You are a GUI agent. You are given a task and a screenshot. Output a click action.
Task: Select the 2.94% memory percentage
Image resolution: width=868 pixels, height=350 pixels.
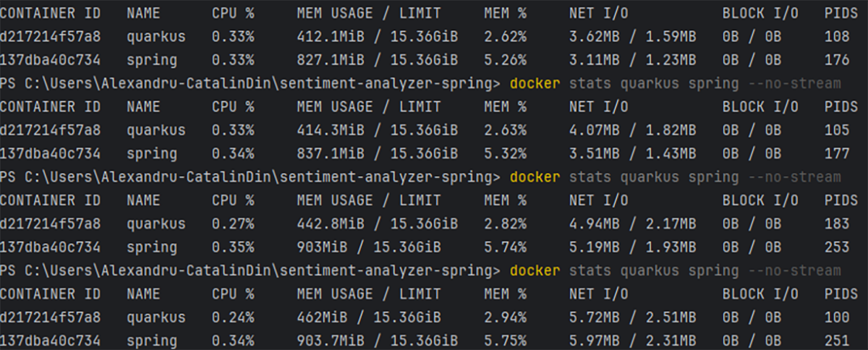pyautogui.click(x=505, y=317)
